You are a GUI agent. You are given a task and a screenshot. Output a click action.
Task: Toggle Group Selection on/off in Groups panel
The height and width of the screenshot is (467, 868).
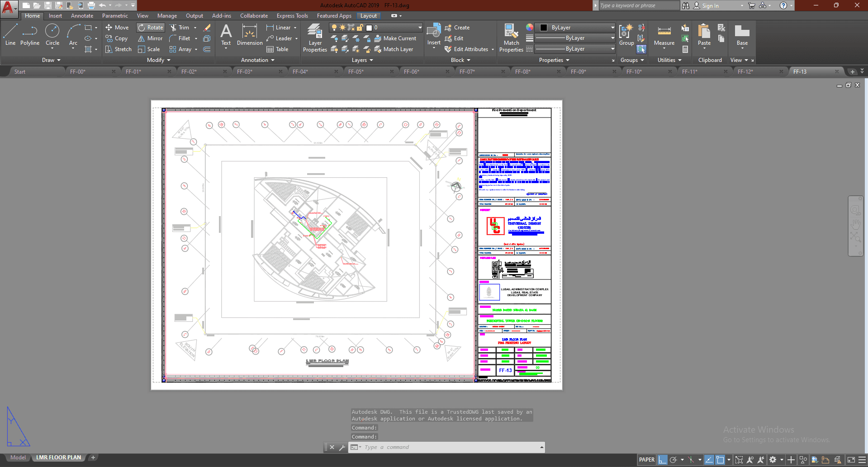641,49
